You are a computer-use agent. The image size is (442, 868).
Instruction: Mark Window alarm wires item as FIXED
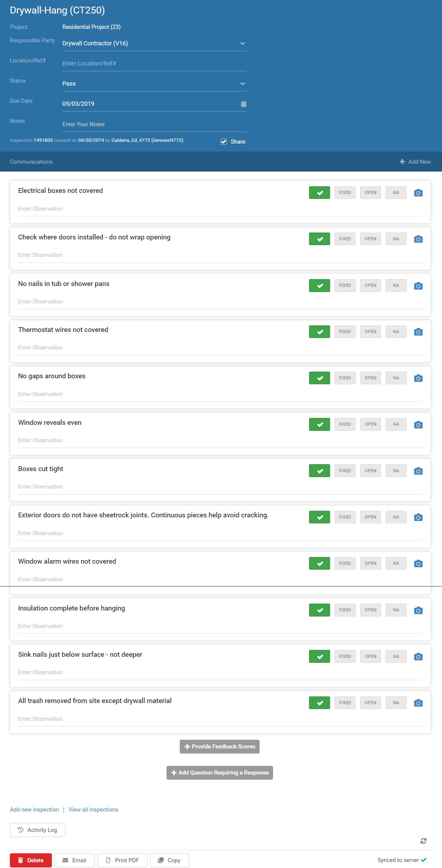point(345,563)
